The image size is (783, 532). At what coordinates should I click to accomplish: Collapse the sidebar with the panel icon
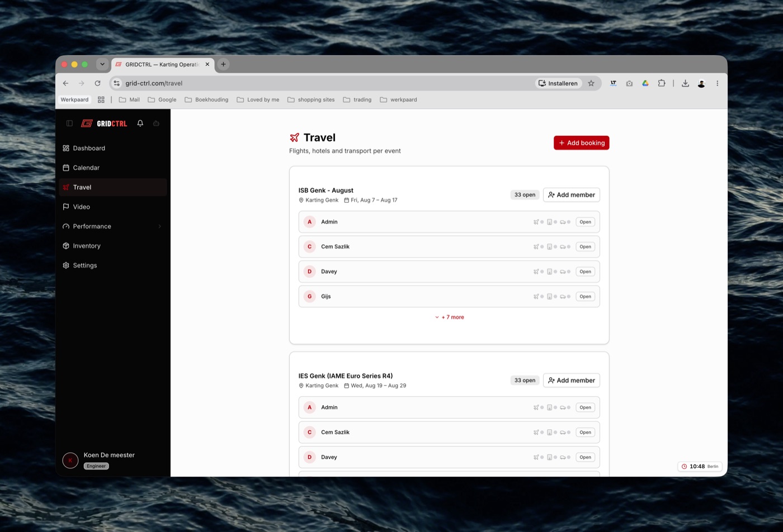[69, 123]
